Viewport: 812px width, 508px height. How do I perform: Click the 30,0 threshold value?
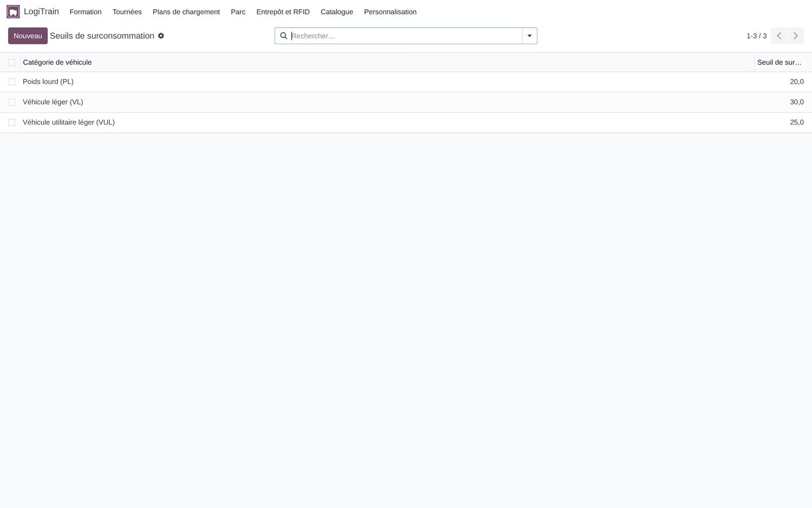797,102
